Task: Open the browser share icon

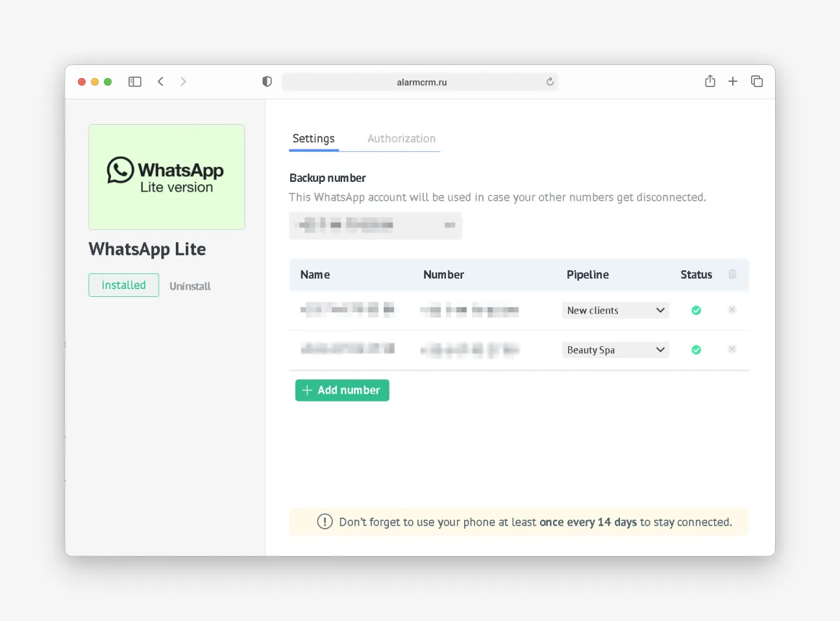Action: [710, 81]
